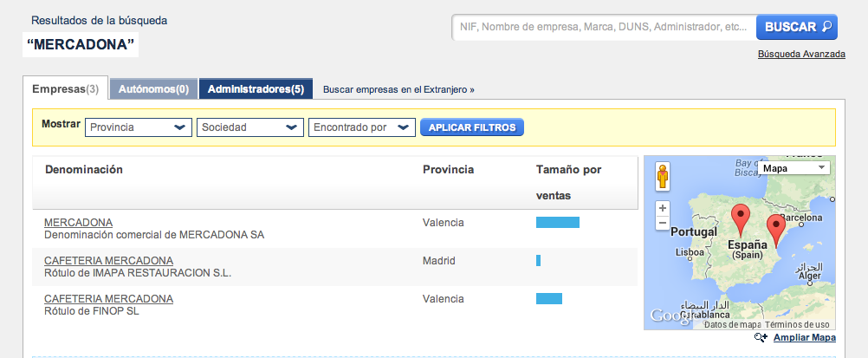Zoom in on the map
868x358 pixels.
pos(663,208)
